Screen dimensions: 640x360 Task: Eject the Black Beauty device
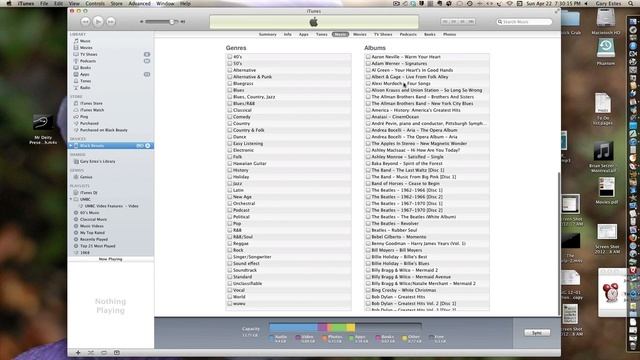click(x=148, y=146)
